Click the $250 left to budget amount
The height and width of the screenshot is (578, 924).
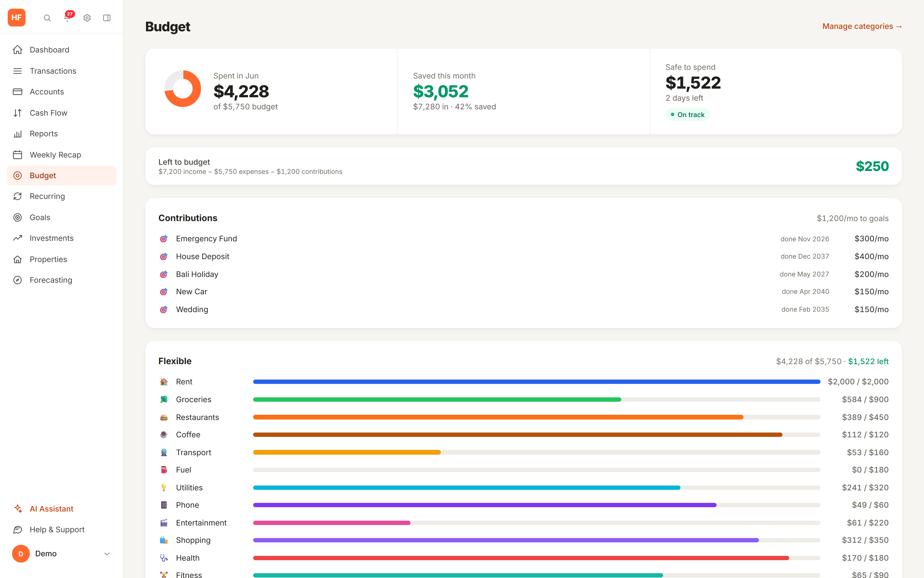click(872, 166)
